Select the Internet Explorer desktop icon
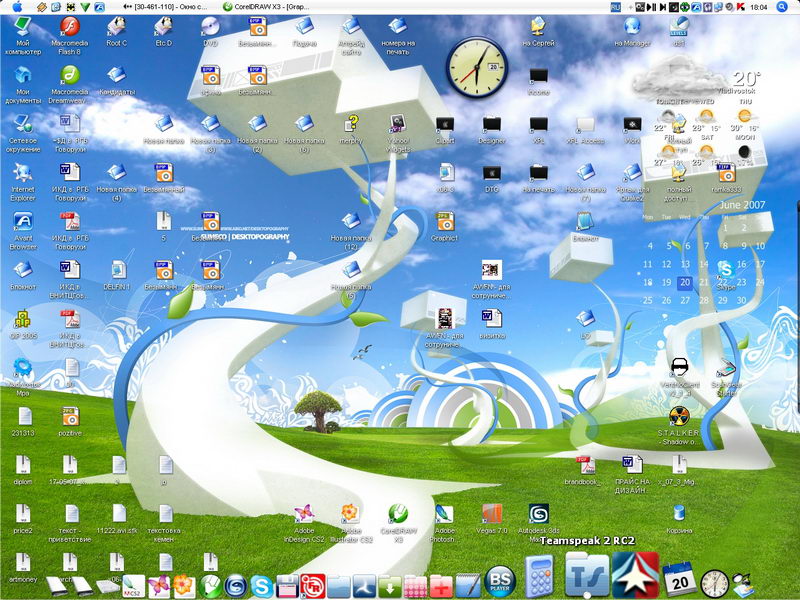 23,182
